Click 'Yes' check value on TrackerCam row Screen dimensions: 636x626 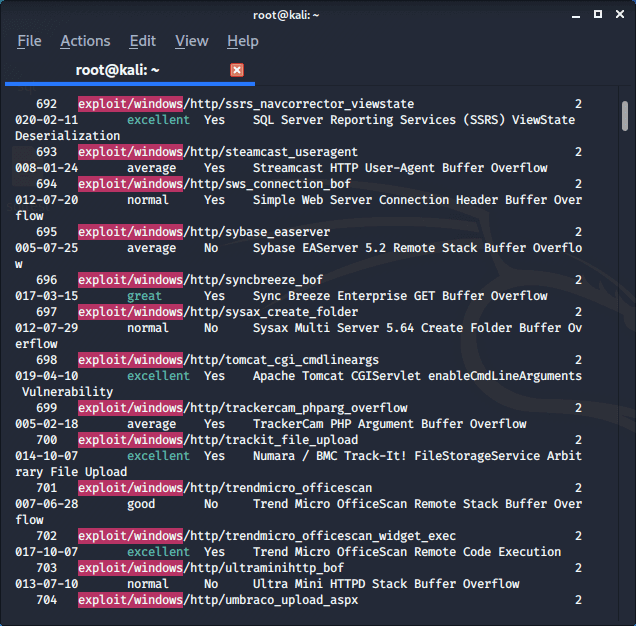tap(214, 424)
